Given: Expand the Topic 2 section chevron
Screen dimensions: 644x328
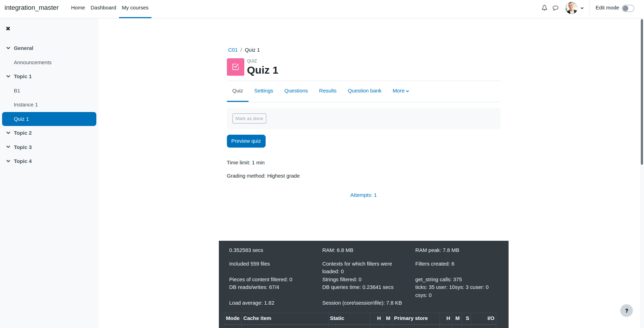Looking at the screenshot, I should 8,133.
